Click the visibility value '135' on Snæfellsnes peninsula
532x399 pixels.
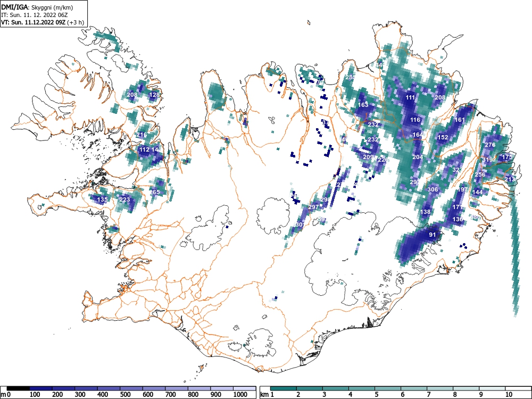(x=102, y=199)
